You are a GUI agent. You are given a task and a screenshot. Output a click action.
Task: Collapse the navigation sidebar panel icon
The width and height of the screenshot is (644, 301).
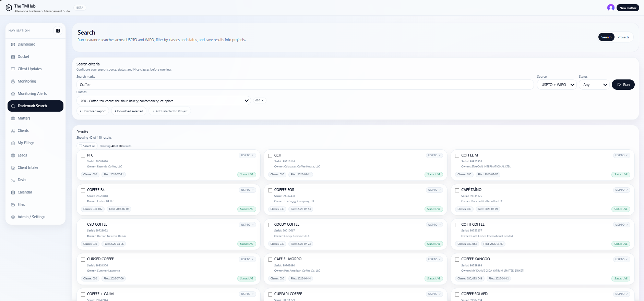pos(58,31)
